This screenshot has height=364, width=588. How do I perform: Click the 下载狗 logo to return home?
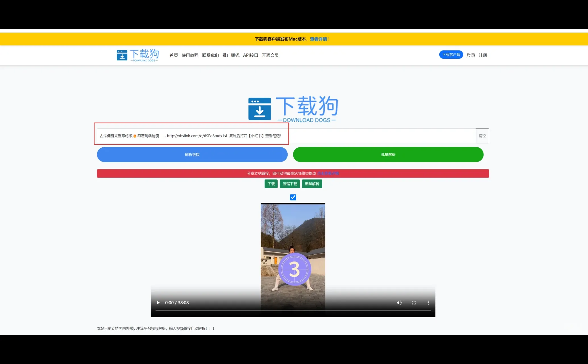click(x=138, y=55)
